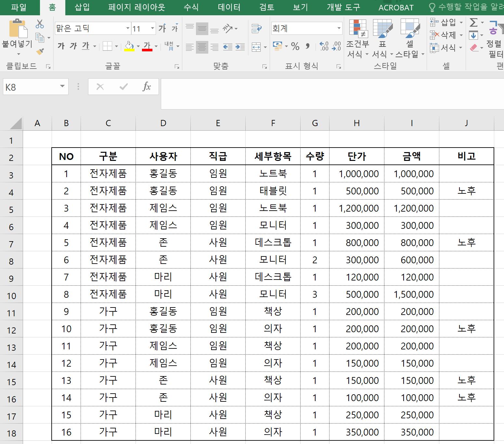Apply comma style

click(x=307, y=46)
